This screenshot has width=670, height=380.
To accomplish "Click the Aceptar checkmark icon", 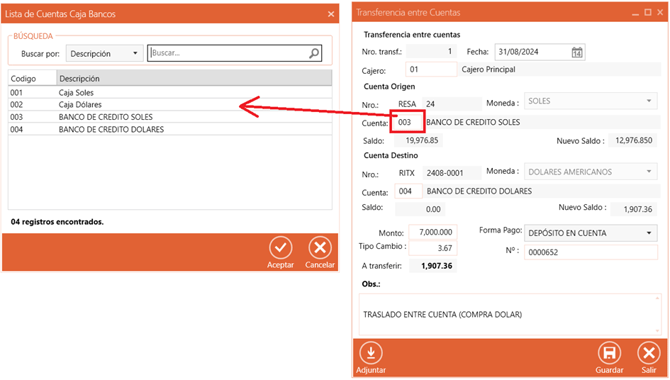I will point(280,248).
